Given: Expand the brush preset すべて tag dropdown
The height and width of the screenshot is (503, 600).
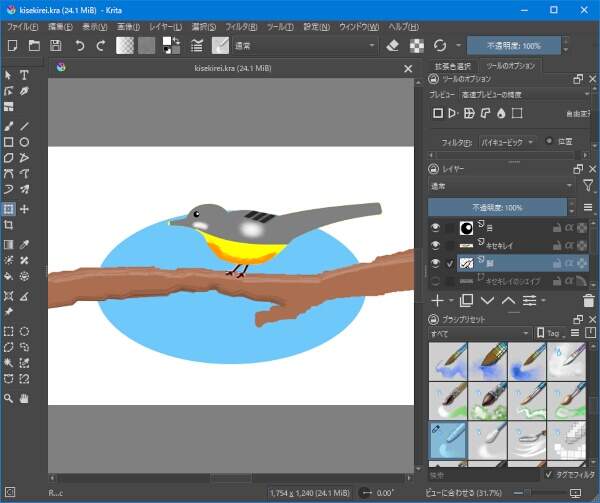Looking at the screenshot, I should (478, 333).
